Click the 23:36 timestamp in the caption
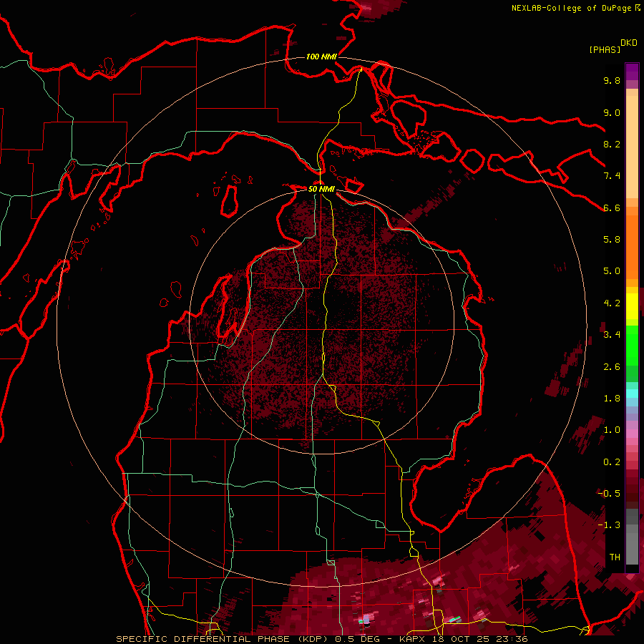The width and height of the screenshot is (644, 644). 510,639
